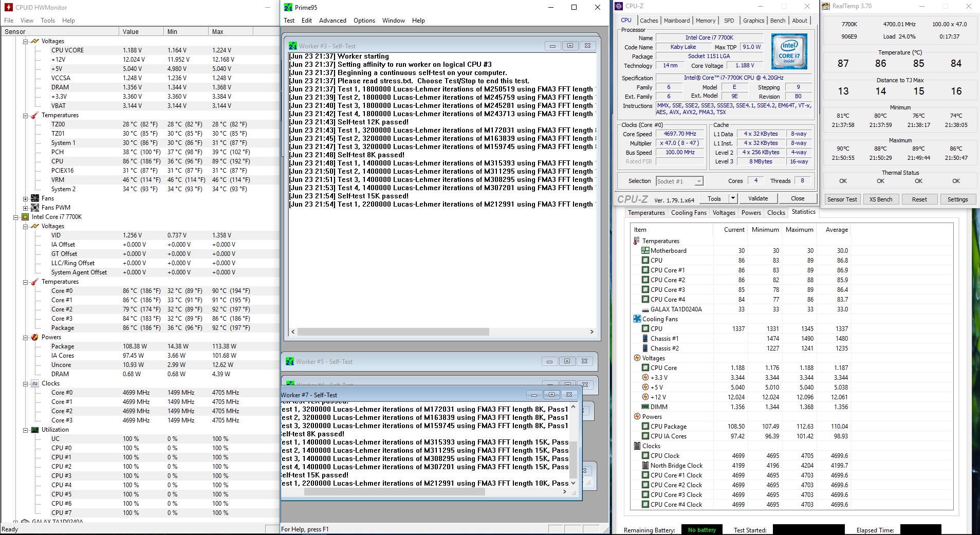980x535 pixels.
Task: Click the clock-wave icon beside Clocks in HWMonitor
Action: (35, 383)
